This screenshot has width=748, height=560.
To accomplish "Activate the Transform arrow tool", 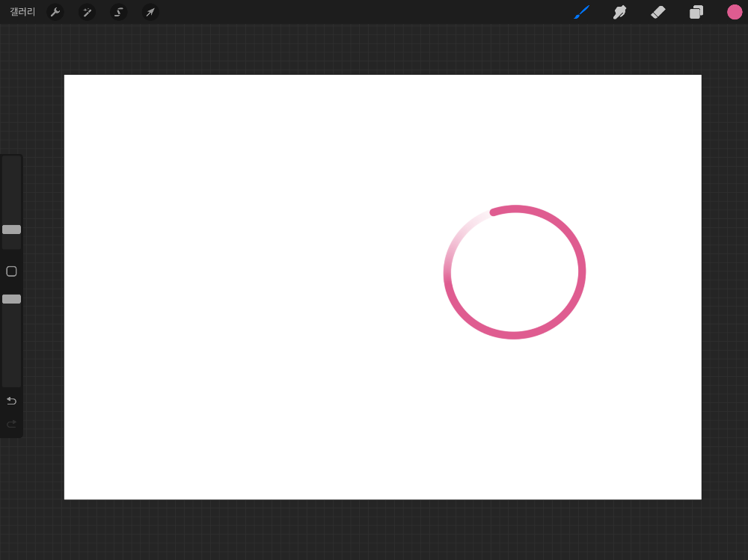I will [x=150, y=12].
